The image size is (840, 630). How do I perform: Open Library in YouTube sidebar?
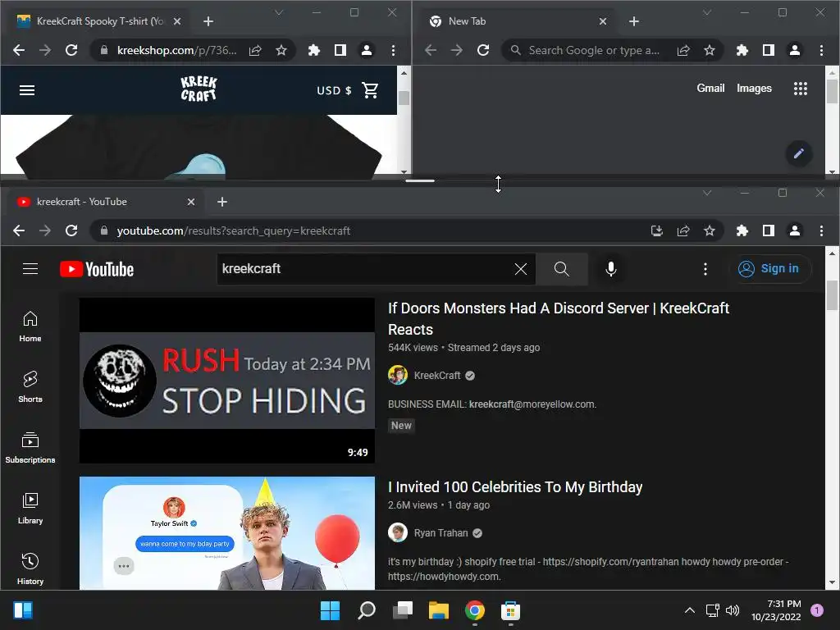tap(30, 509)
